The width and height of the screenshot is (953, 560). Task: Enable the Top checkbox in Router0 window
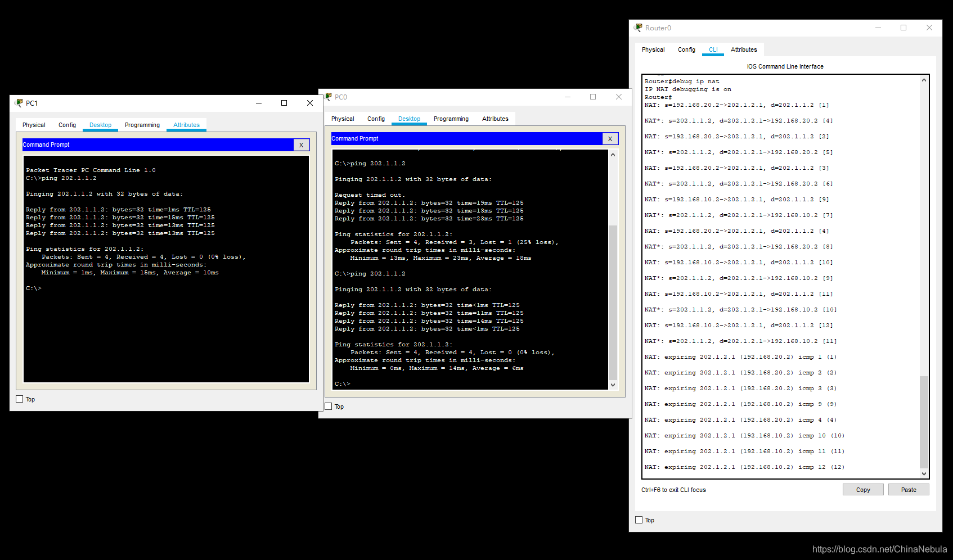(x=639, y=520)
